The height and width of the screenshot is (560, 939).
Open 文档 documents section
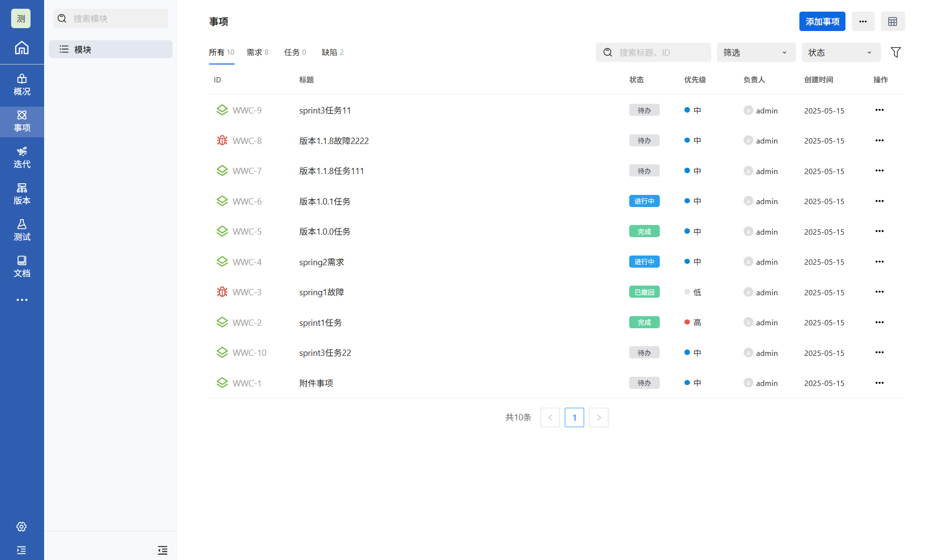click(22, 267)
